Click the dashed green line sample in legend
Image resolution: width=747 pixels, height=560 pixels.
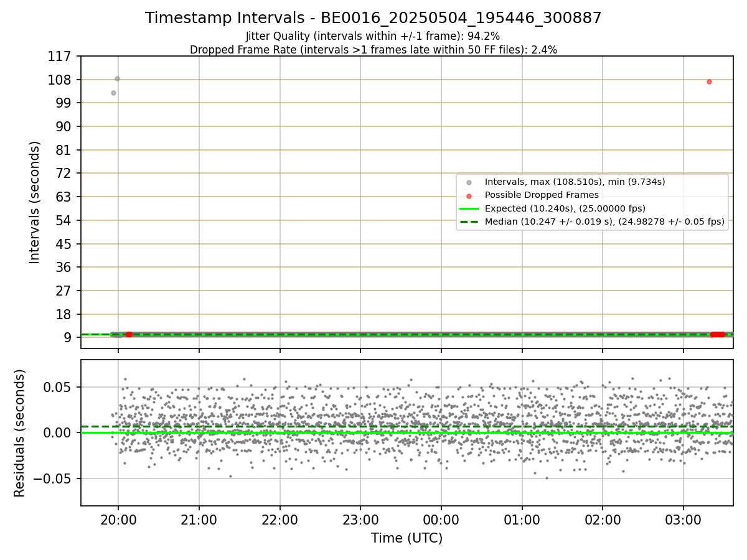pyautogui.click(x=469, y=222)
